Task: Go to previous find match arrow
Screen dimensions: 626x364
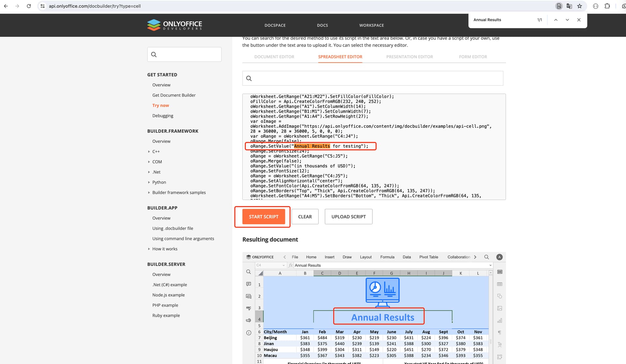Action: (556, 20)
